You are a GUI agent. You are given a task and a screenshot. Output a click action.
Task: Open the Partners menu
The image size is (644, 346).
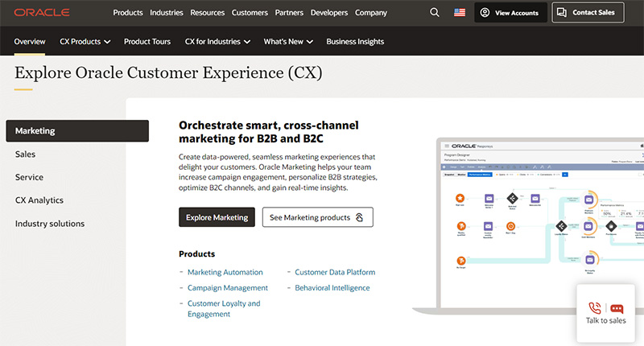click(289, 13)
